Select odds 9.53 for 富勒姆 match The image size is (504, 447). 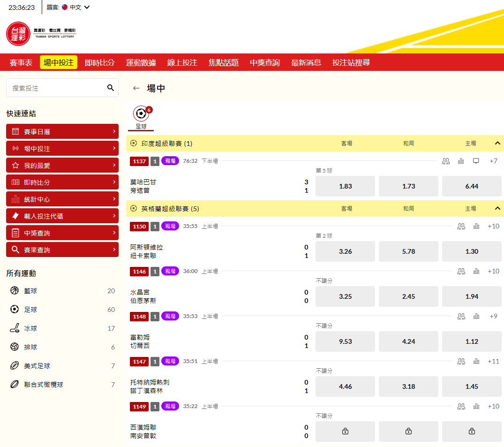tap(345, 341)
